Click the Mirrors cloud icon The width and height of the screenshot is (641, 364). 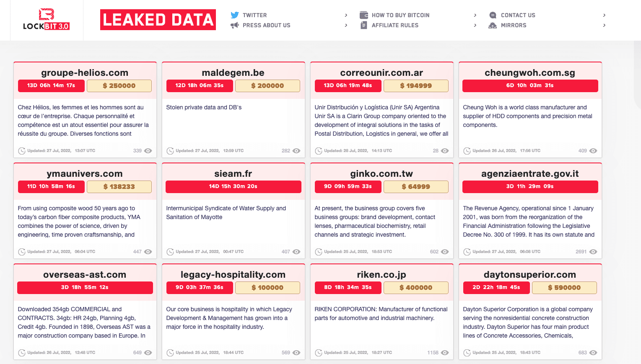pyautogui.click(x=493, y=25)
